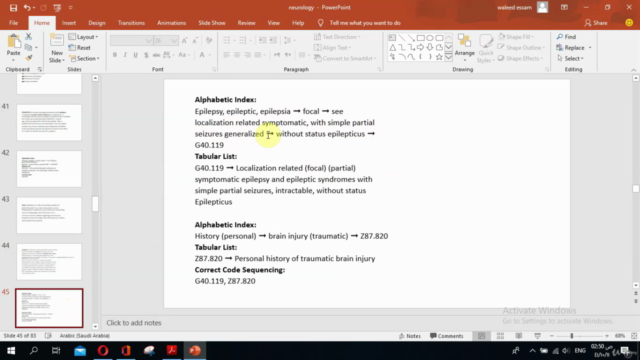Switch to Slide Sorter view icon

coord(500,336)
